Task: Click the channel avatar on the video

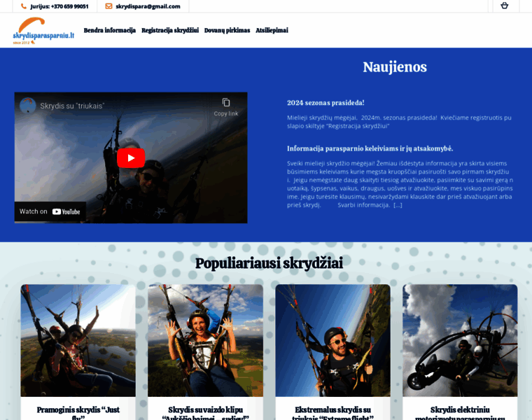Action: point(28,106)
